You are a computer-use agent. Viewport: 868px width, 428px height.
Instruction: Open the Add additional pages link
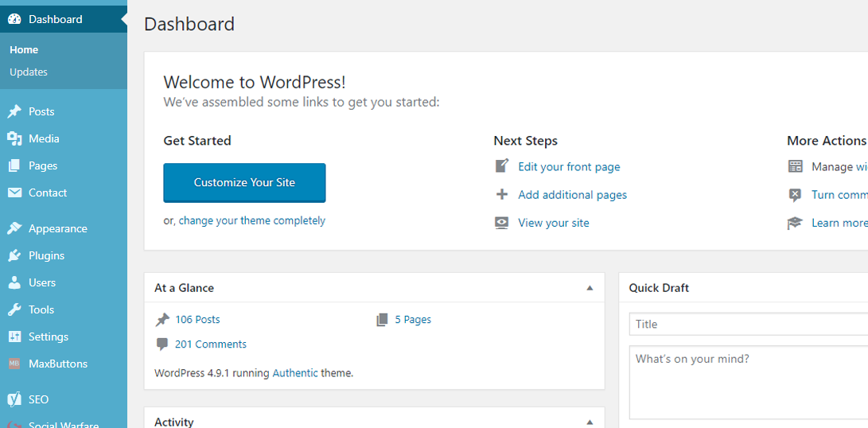coord(572,195)
